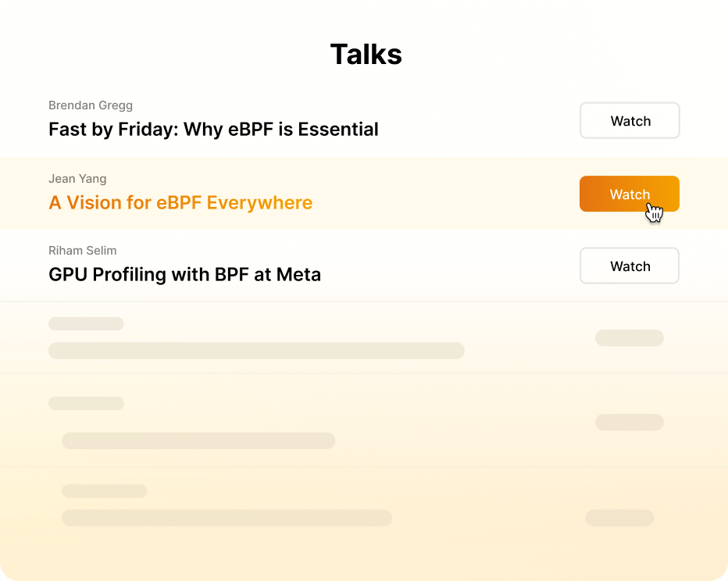
Task: Click third placeholder speaker name bar
Action: coord(105,491)
